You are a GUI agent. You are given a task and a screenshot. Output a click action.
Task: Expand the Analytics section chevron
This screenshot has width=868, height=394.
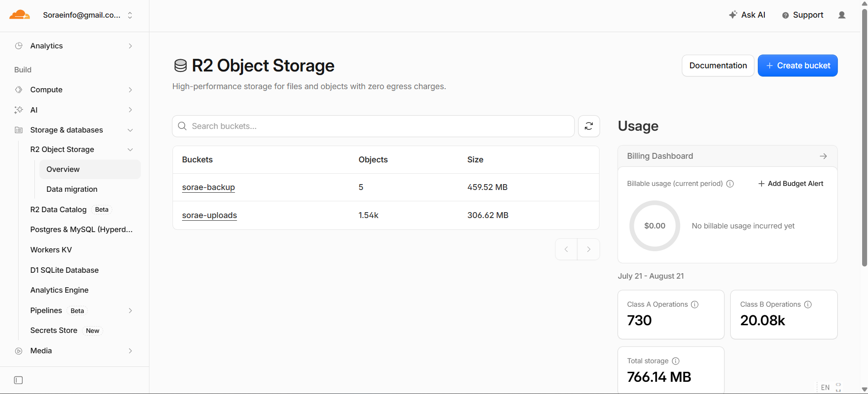tap(130, 46)
